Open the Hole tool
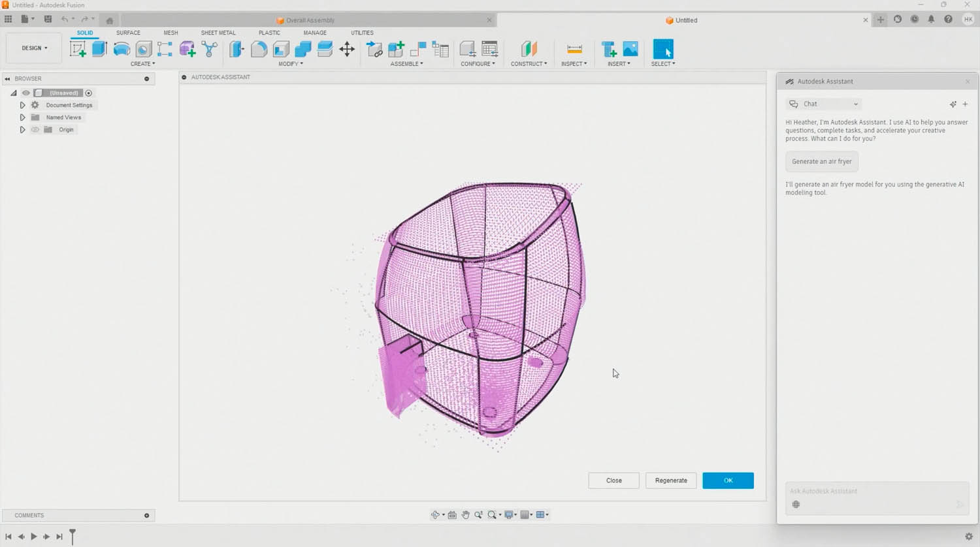This screenshot has width=980, height=547. (x=143, y=48)
